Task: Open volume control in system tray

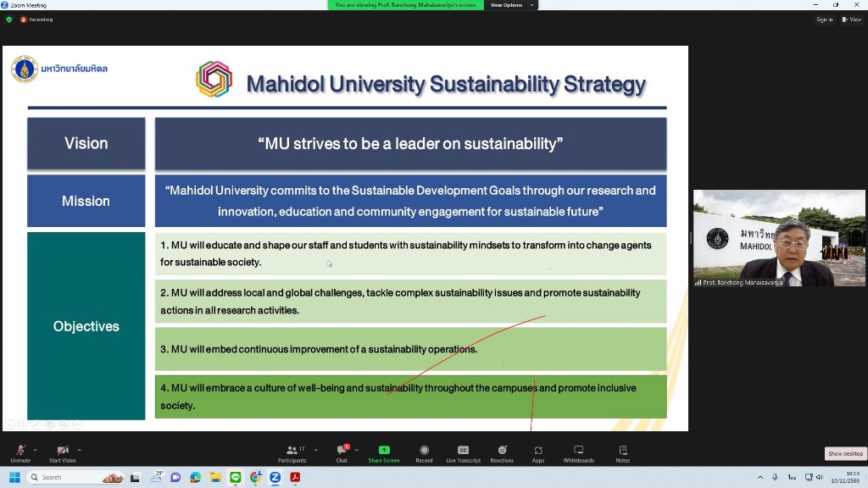Action: [x=820, y=477]
